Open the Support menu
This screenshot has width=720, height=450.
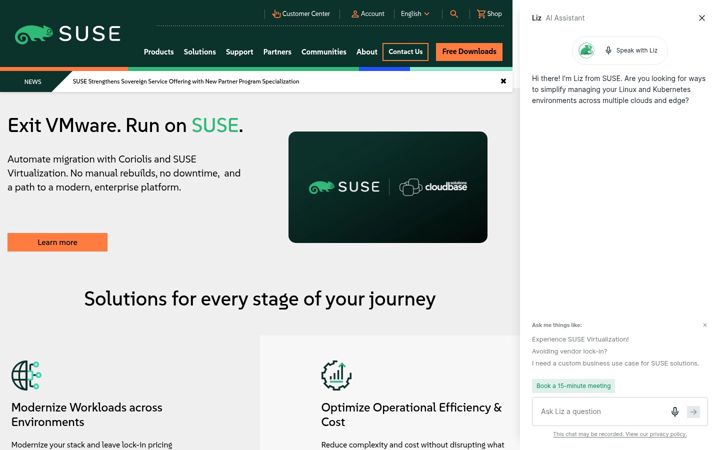tap(239, 52)
